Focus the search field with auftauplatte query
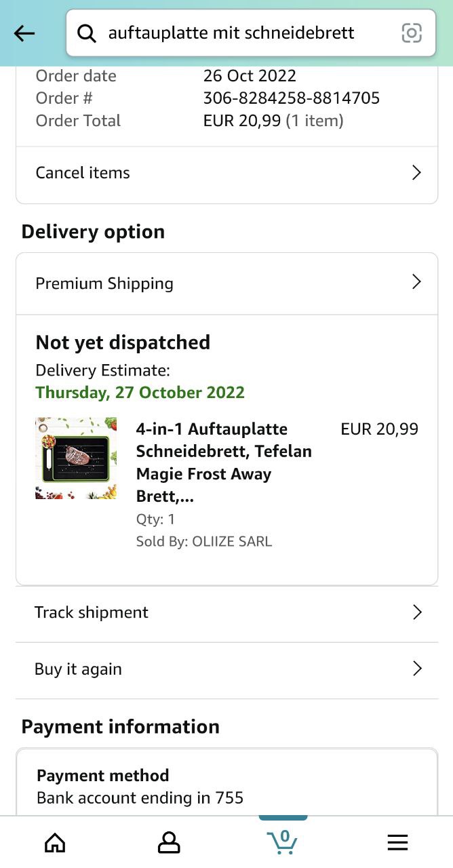The height and width of the screenshot is (868, 453). tap(251, 33)
